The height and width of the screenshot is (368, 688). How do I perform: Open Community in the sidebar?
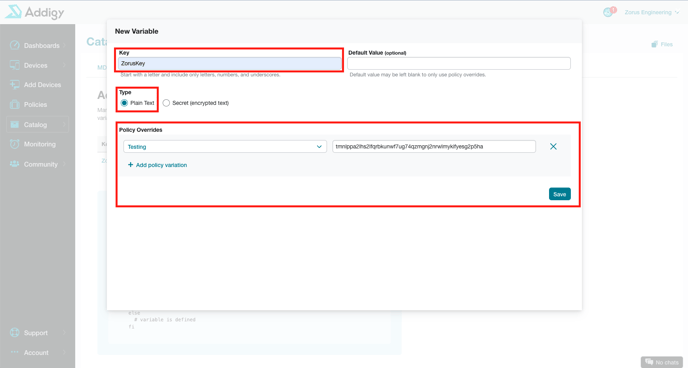[40, 164]
